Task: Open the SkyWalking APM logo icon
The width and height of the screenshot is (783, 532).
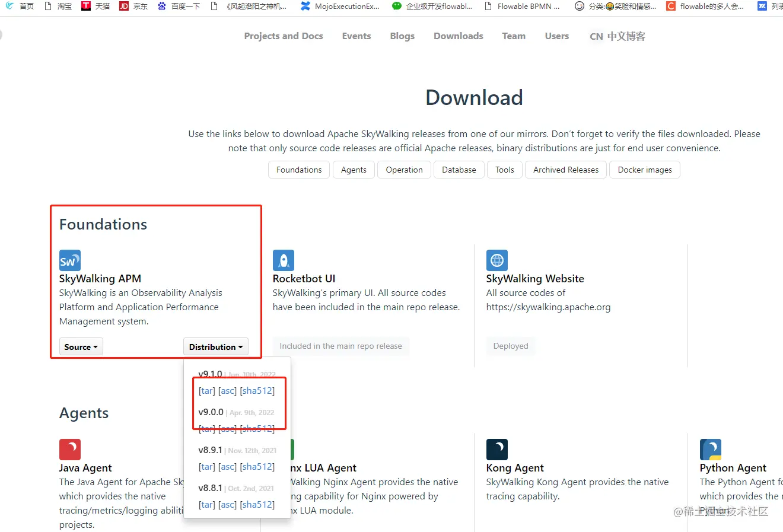Action: coord(69,260)
